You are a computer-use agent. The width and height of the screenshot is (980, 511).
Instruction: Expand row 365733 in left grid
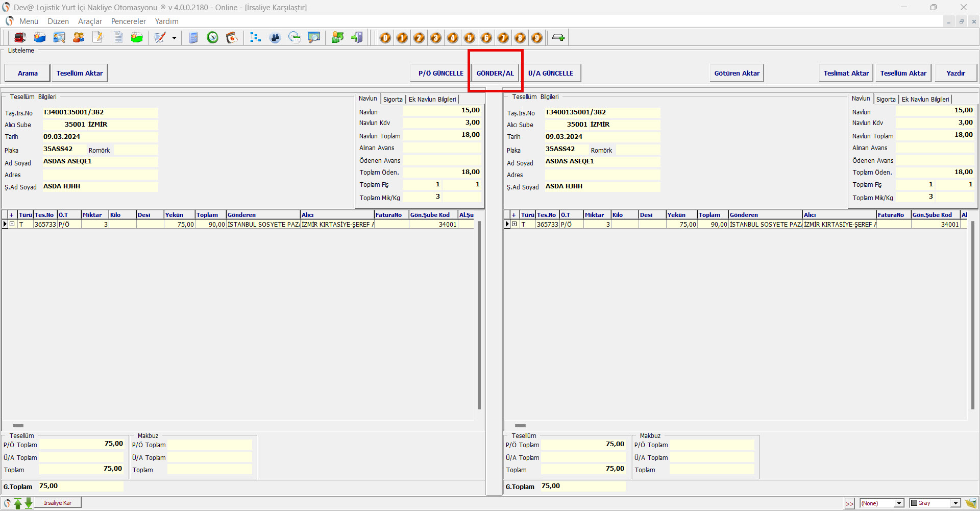(x=12, y=224)
